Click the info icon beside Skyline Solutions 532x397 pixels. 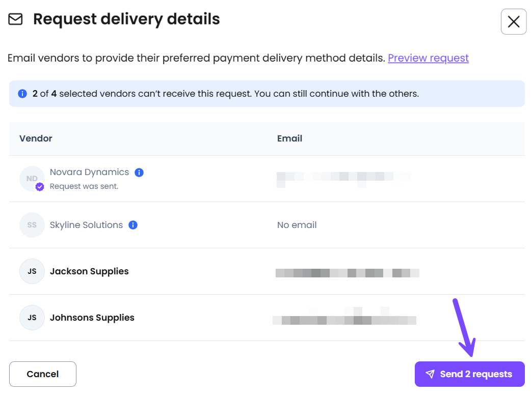pos(133,225)
